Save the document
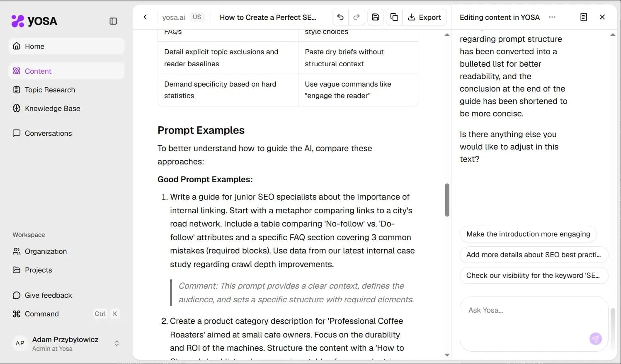Viewport: 621px width, 364px height. (x=376, y=17)
